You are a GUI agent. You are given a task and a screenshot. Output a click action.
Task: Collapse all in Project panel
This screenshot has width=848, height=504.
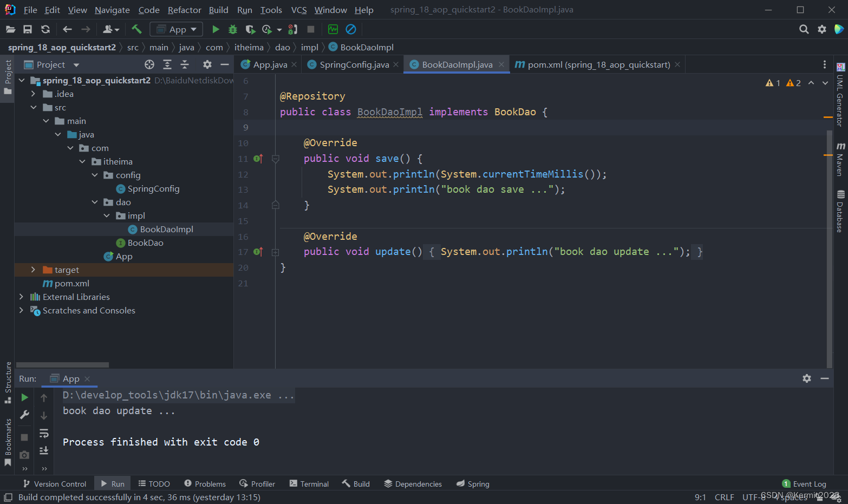[x=185, y=64]
